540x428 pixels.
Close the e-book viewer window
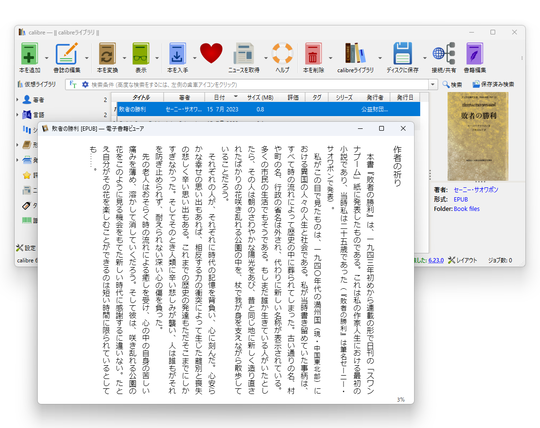point(403,128)
